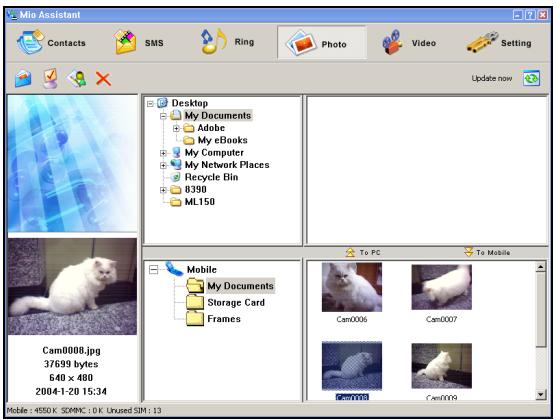Click the Unused SIM : 13 status text
Screen dimensions: 557x420
134,411
